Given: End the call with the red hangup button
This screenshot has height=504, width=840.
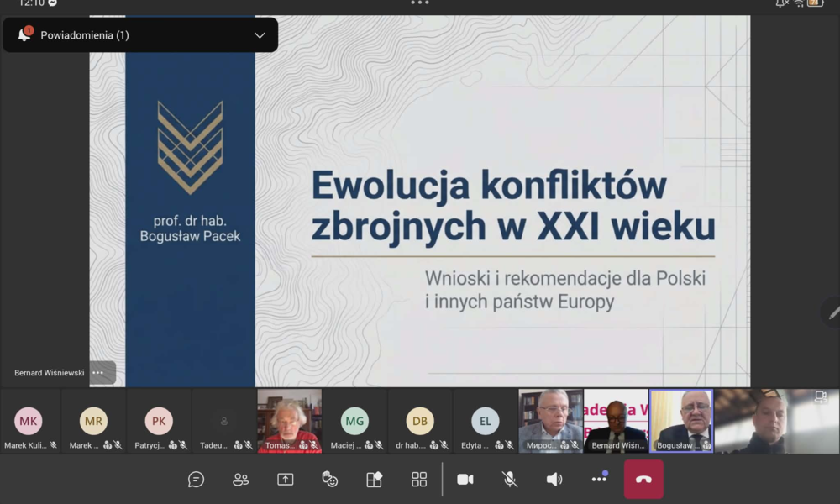Looking at the screenshot, I should [x=643, y=479].
